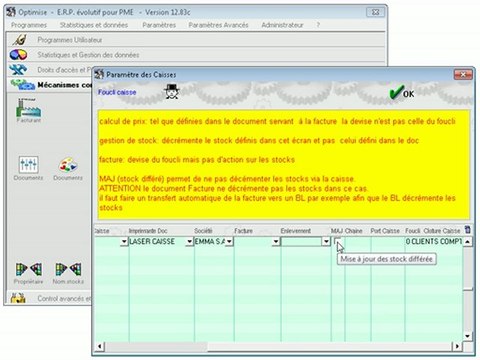Click the Port Caisse column header
Screen dimensions: 480x360
click(385, 231)
